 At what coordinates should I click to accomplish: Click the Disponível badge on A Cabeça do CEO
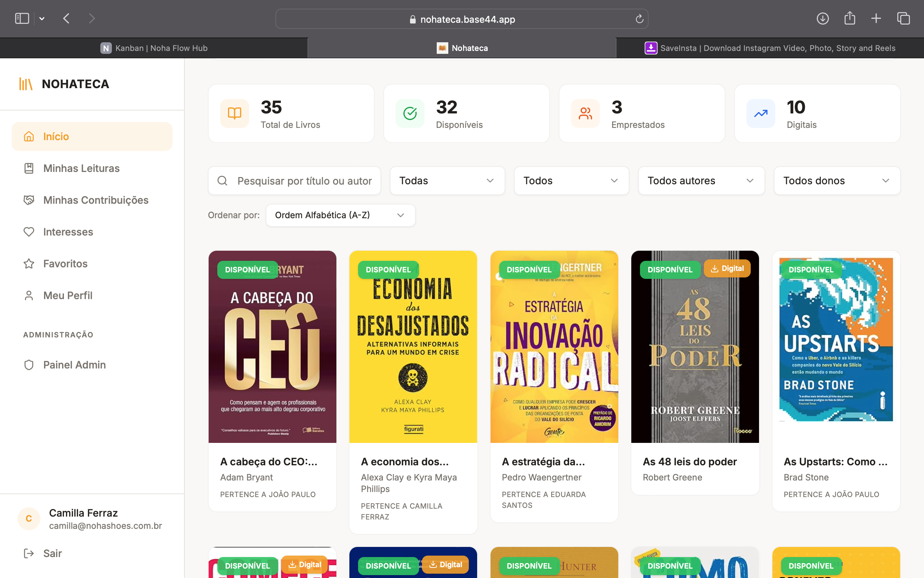point(247,269)
